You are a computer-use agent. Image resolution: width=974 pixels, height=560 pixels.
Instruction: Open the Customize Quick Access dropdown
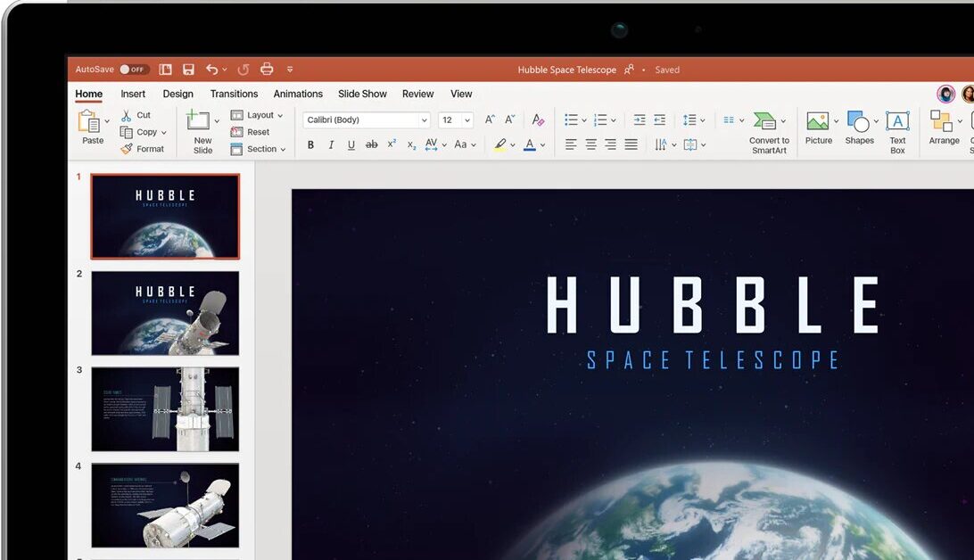pyautogui.click(x=290, y=70)
